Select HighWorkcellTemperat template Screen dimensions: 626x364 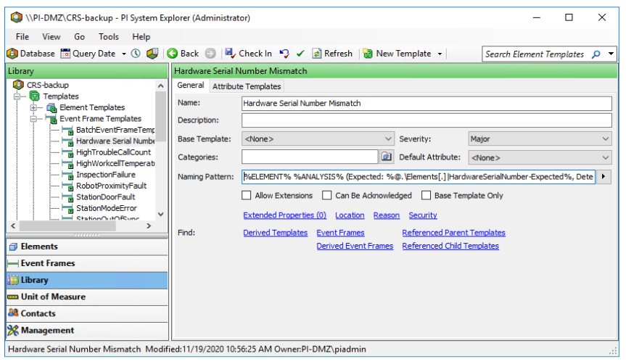(115, 163)
